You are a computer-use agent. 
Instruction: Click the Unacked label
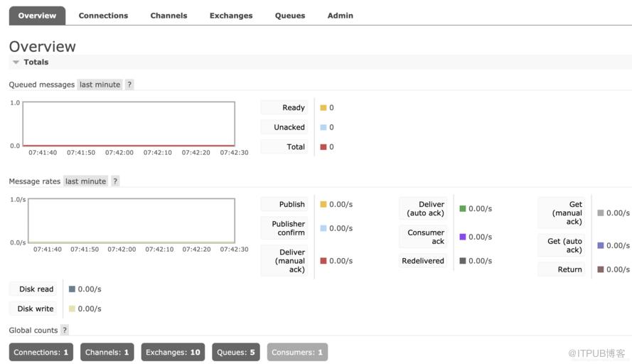pyautogui.click(x=284, y=127)
